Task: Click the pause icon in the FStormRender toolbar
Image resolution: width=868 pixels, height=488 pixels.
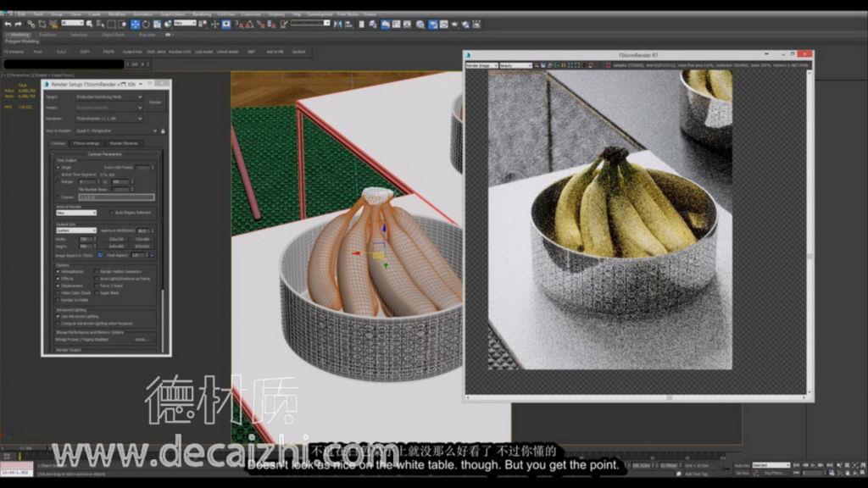Action: (x=564, y=65)
